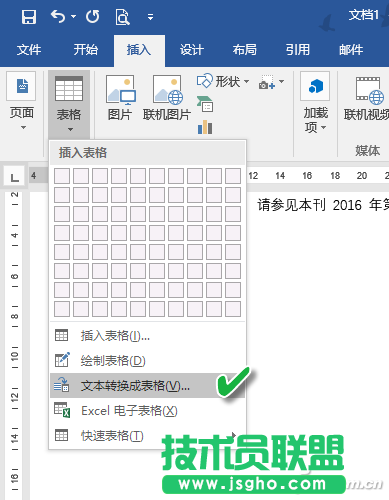Open the 文件 tab
The height and width of the screenshot is (500, 389).
[x=29, y=50]
